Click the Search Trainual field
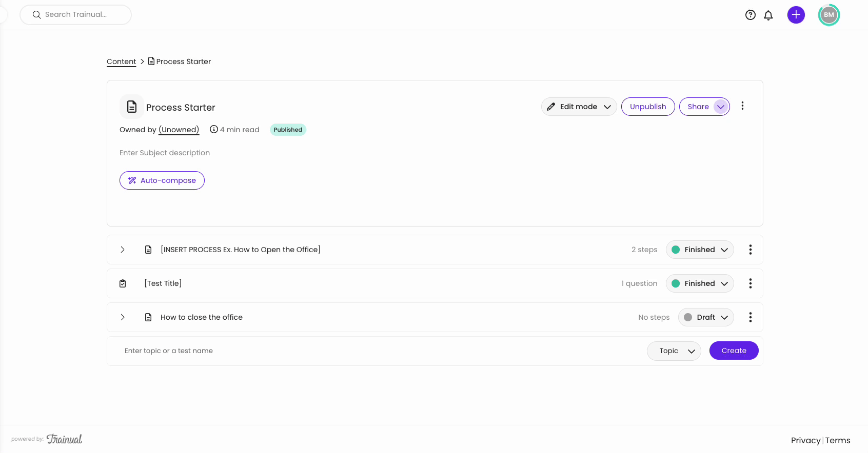The width and height of the screenshot is (868, 453). 75,15
